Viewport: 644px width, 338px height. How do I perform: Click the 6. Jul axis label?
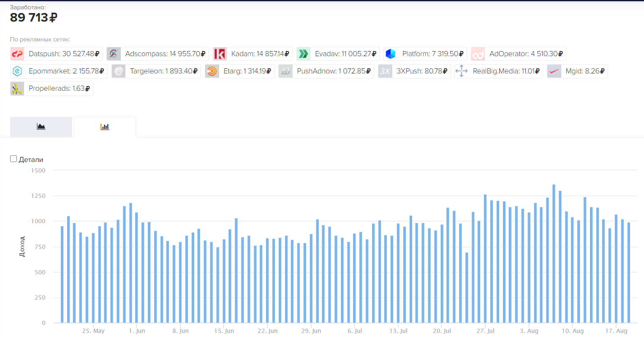[355, 331]
